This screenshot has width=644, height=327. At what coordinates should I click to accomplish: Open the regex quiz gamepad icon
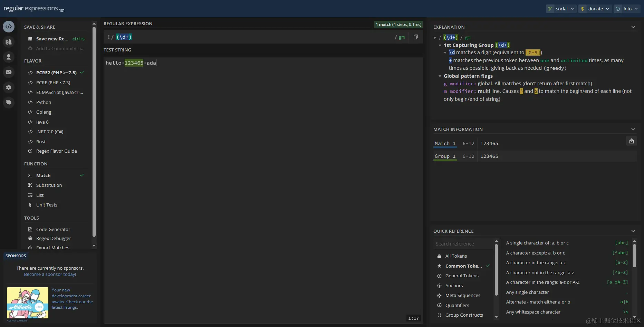(9, 72)
